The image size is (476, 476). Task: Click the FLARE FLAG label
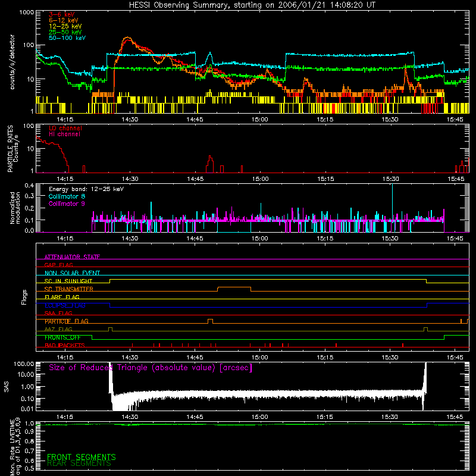[x=62, y=297]
